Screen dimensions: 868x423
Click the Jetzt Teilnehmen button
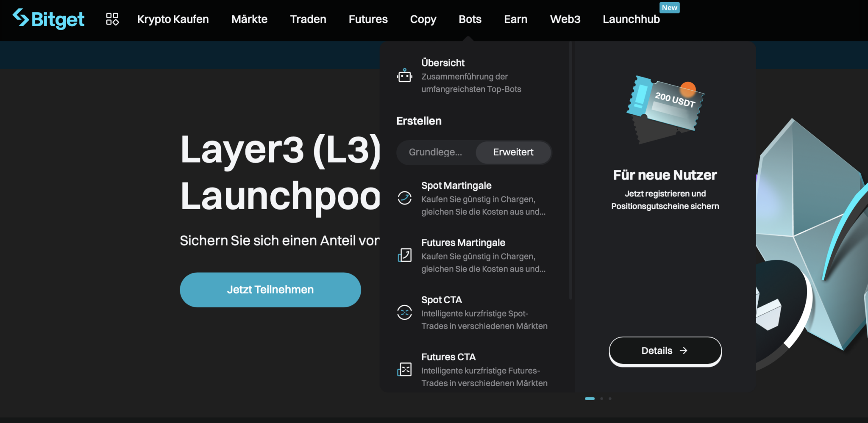[x=270, y=290]
